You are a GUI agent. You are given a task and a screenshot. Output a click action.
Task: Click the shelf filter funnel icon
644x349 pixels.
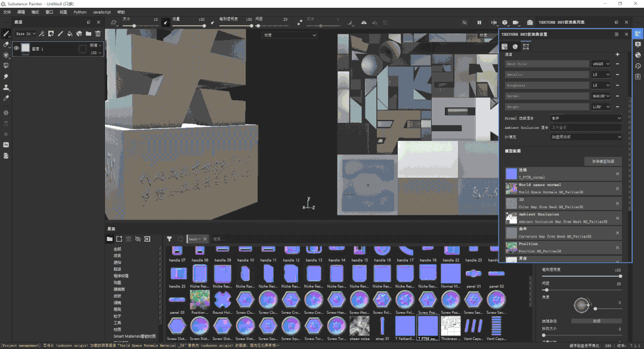(169, 239)
